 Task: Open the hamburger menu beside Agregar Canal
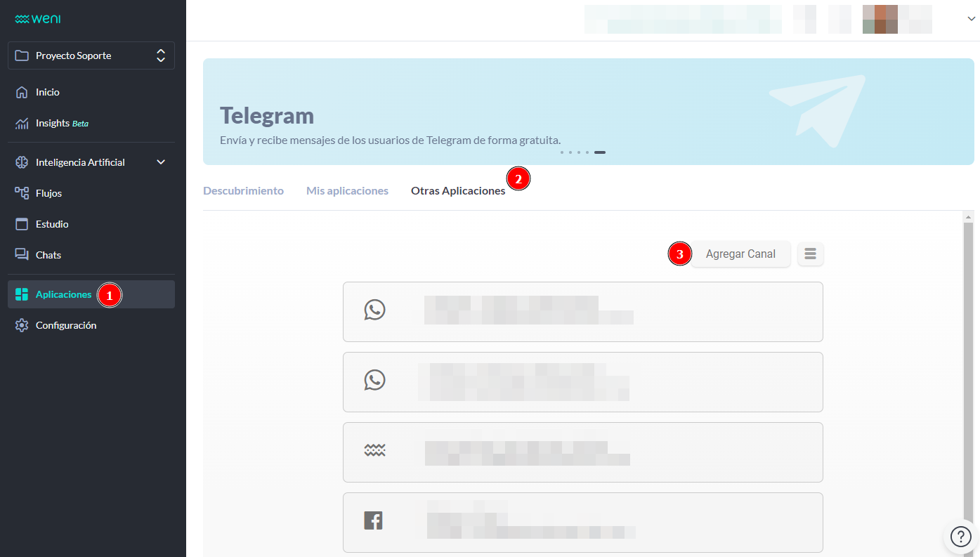(x=811, y=254)
